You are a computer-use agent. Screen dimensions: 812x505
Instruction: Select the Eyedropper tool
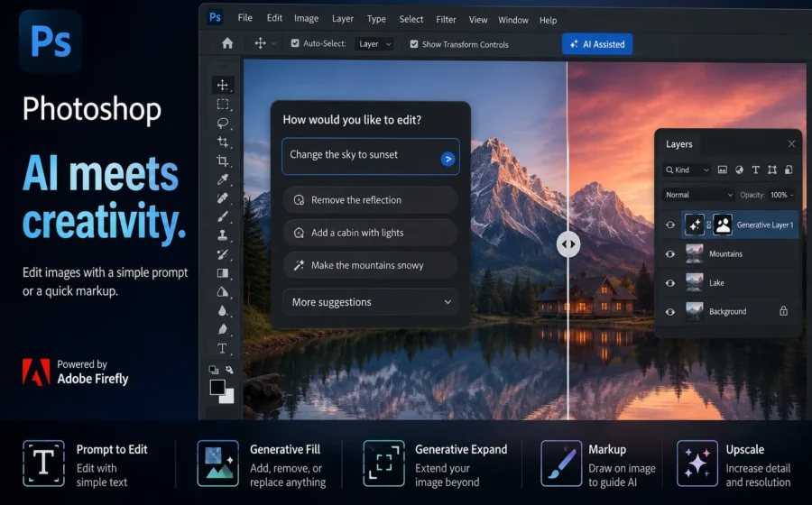coord(223,179)
